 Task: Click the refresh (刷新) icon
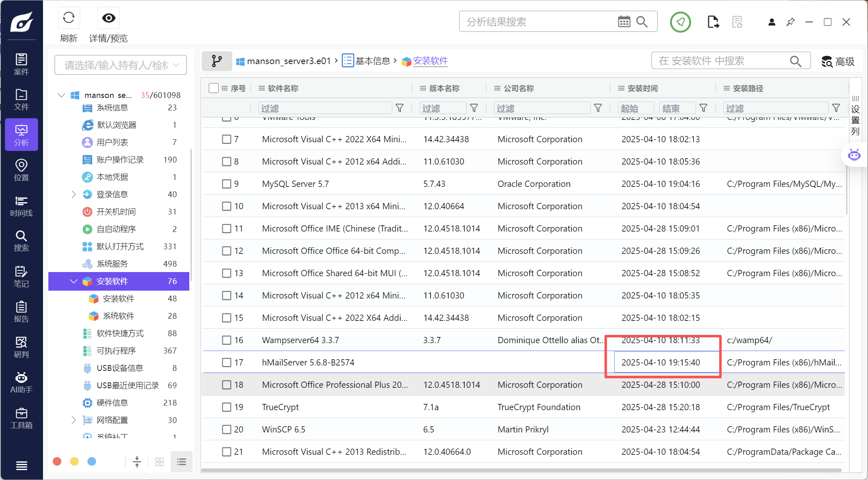[69, 18]
